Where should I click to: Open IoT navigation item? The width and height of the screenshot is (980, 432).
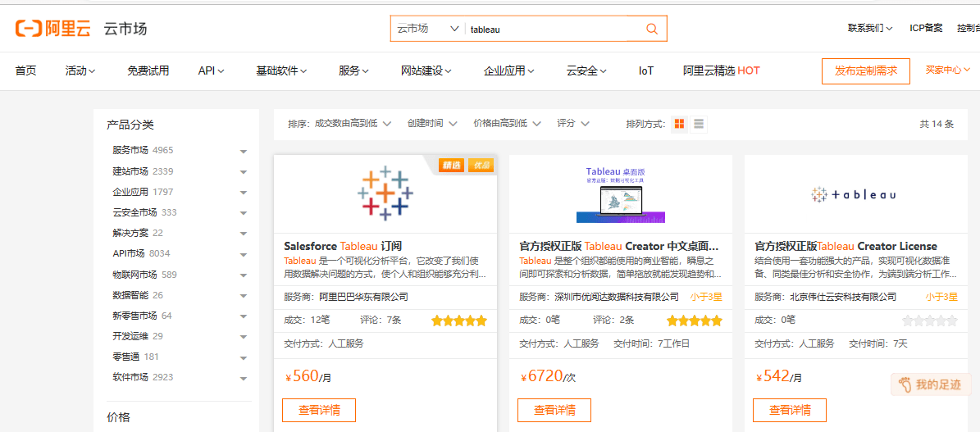646,70
